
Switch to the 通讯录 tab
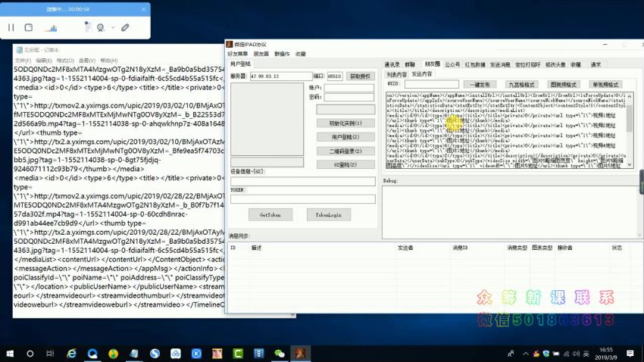(392, 65)
